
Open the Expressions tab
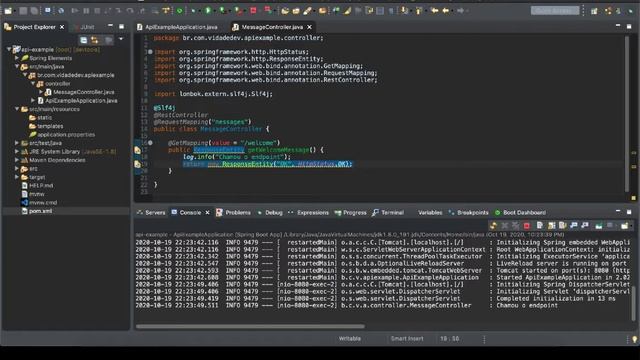(309, 213)
